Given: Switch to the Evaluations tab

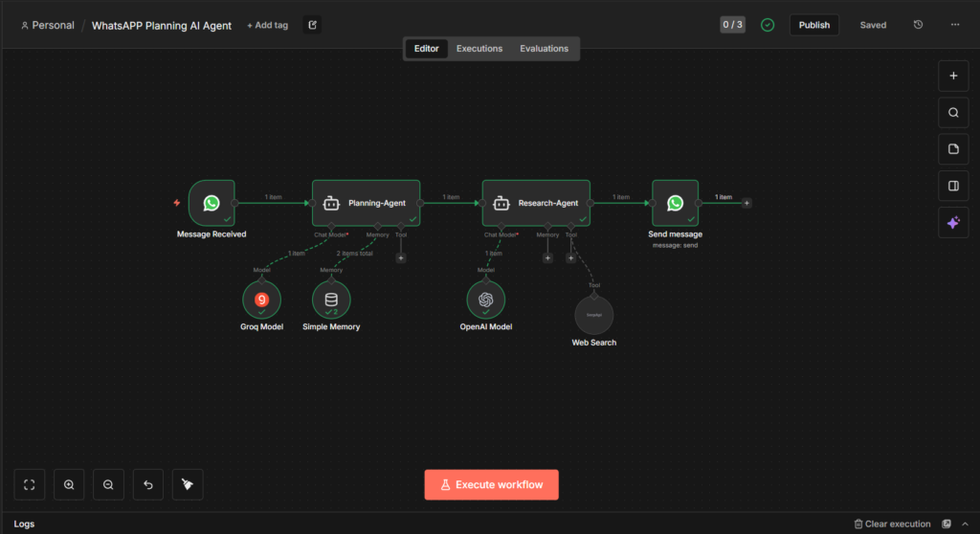Looking at the screenshot, I should pos(544,49).
